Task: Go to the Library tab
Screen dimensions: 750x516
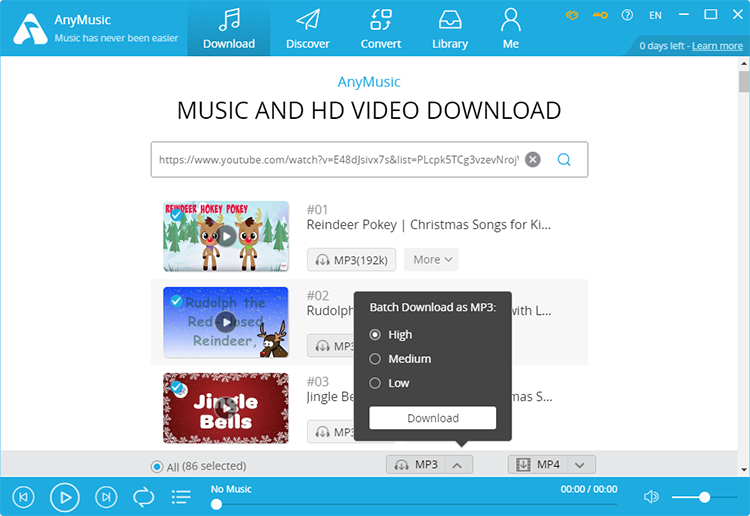Action: coord(450,29)
